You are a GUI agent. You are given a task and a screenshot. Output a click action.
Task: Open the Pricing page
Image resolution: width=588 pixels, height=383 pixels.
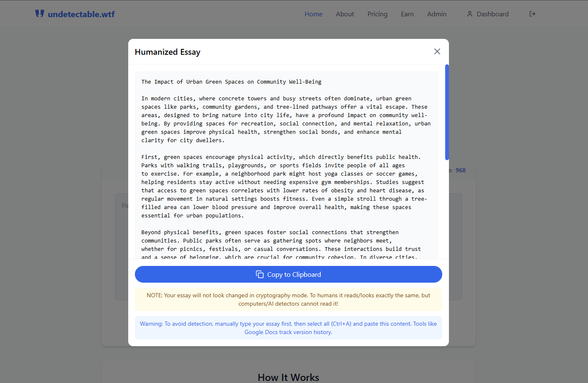[378, 14]
